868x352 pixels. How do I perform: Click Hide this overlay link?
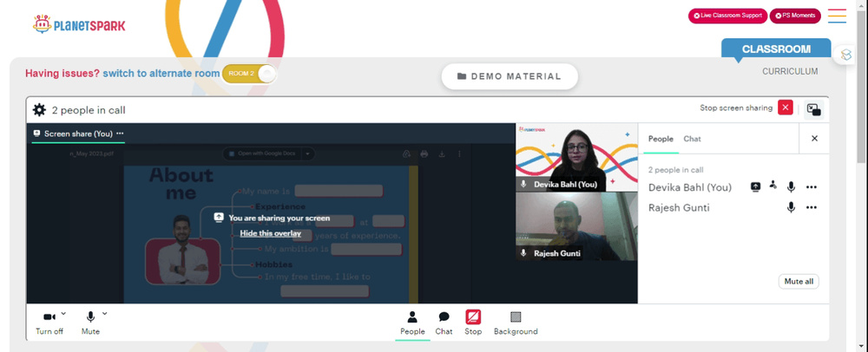click(x=270, y=233)
